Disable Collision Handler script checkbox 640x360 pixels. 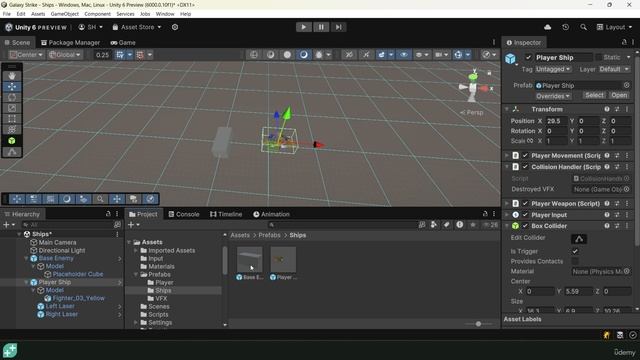(525, 167)
